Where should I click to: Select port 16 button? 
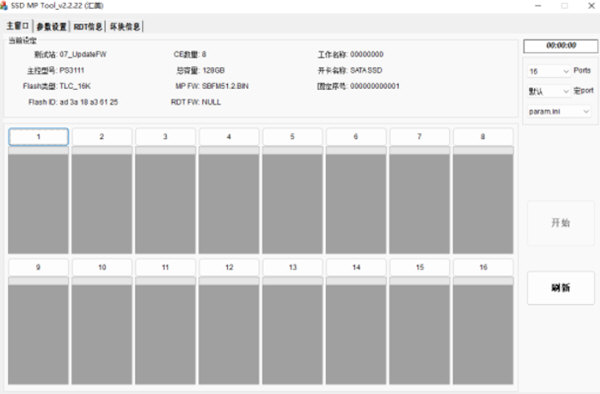(x=483, y=267)
